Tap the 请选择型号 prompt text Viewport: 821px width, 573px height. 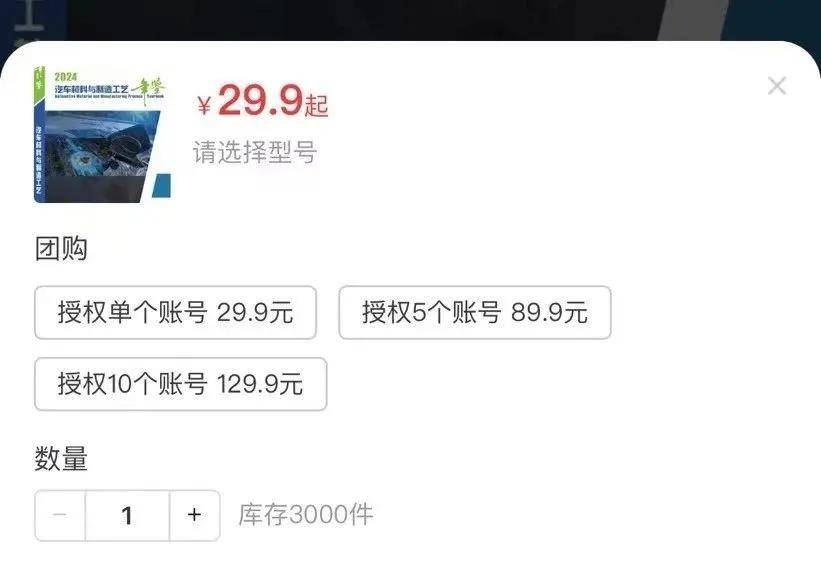coord(255,152)
